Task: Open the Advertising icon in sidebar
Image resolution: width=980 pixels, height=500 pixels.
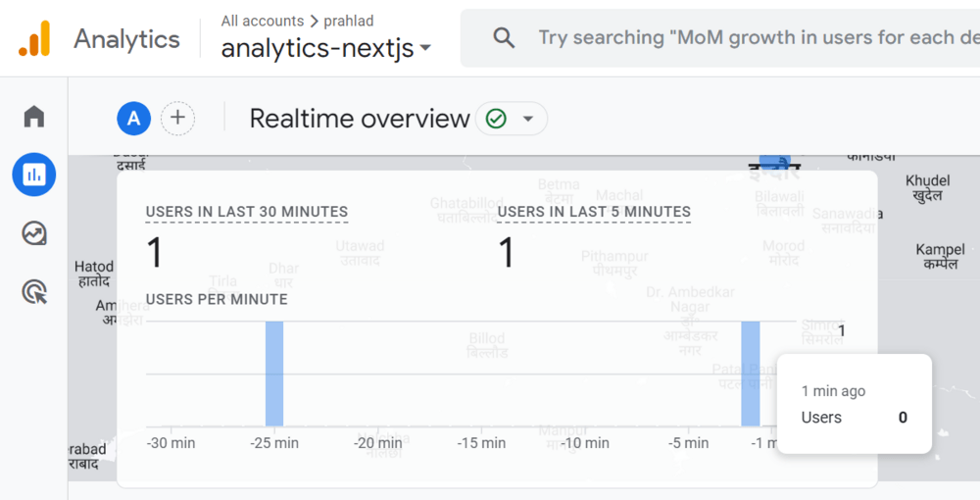Action: pyautogui.click(x=34, y=291)
